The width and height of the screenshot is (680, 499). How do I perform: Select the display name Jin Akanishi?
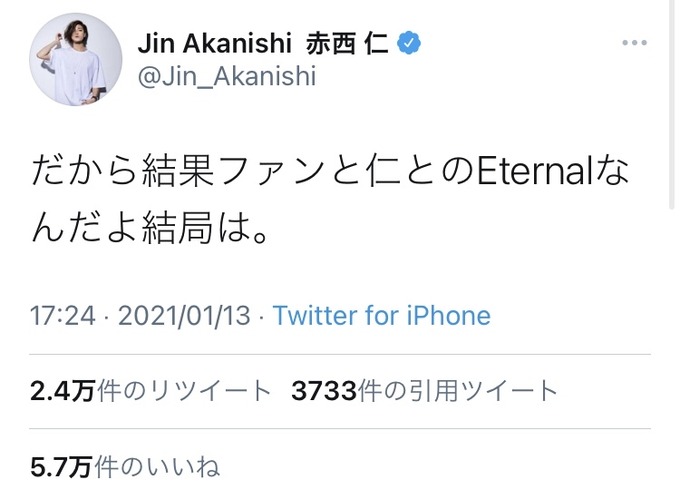click(215, 43)
